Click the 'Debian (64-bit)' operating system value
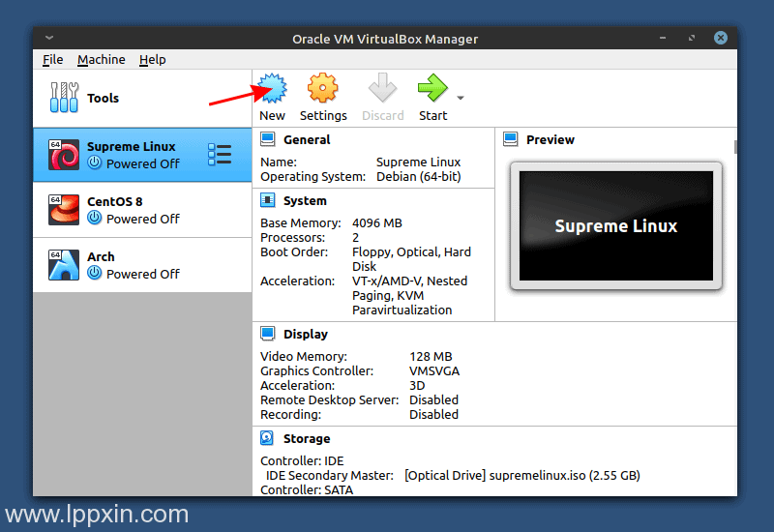The image size is (774, 532). (419, 176)
